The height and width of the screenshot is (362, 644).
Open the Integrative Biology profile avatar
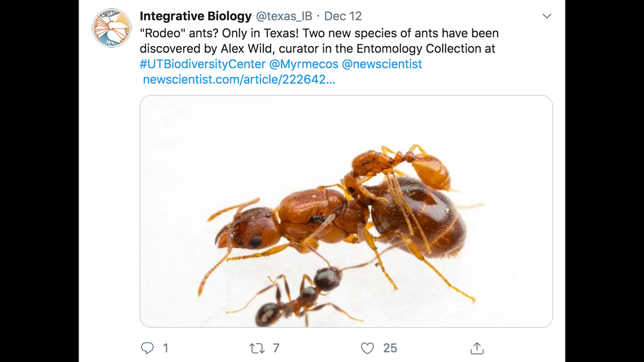coord(111,28)
